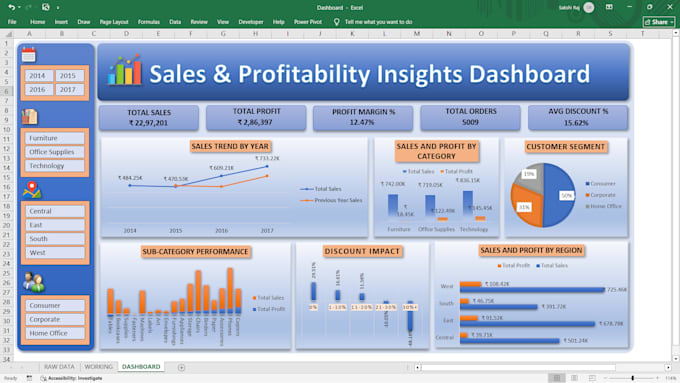The height and width of the screenshot is (383, 680).
Task: Switch to Normal view icon
Action: tap(557, 378)
